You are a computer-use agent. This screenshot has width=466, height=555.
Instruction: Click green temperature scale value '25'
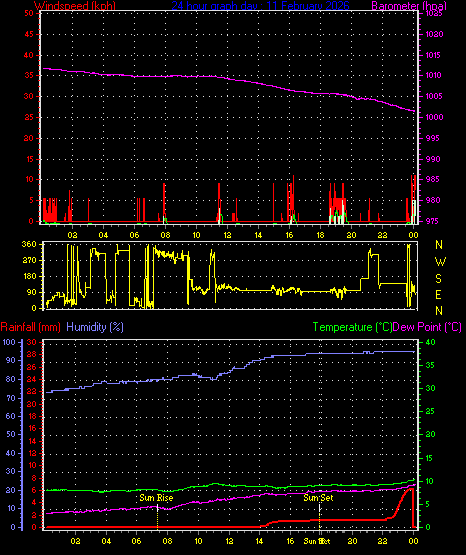pos(430,411)
